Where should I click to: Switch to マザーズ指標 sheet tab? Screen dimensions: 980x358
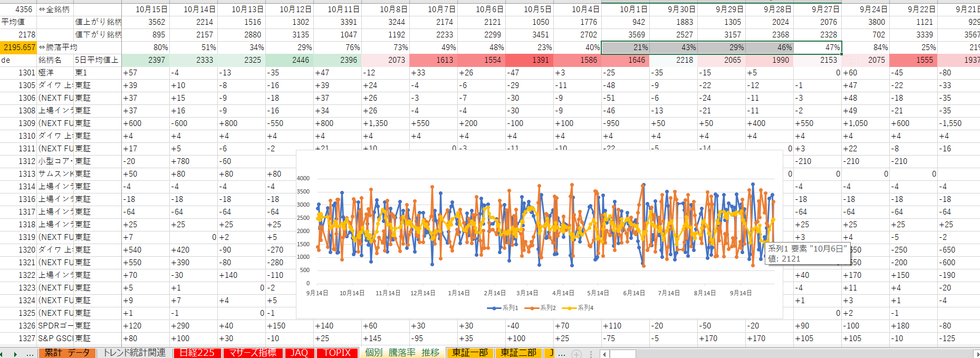(253, 353)
